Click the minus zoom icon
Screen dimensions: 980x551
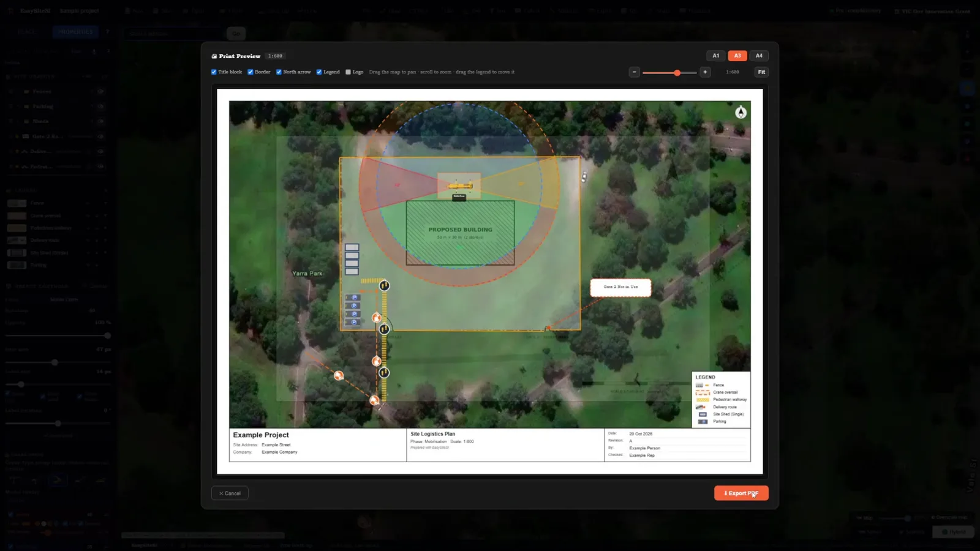pyautogui.click(x=635, y=72)
